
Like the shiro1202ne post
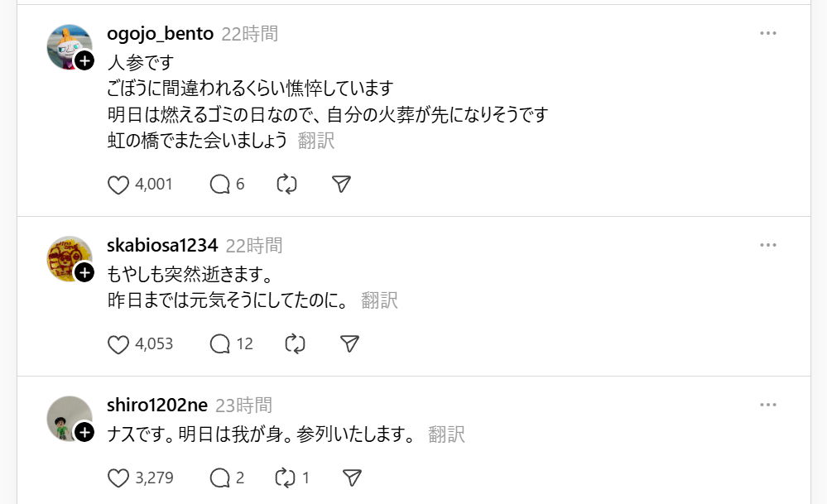point(119,478)
